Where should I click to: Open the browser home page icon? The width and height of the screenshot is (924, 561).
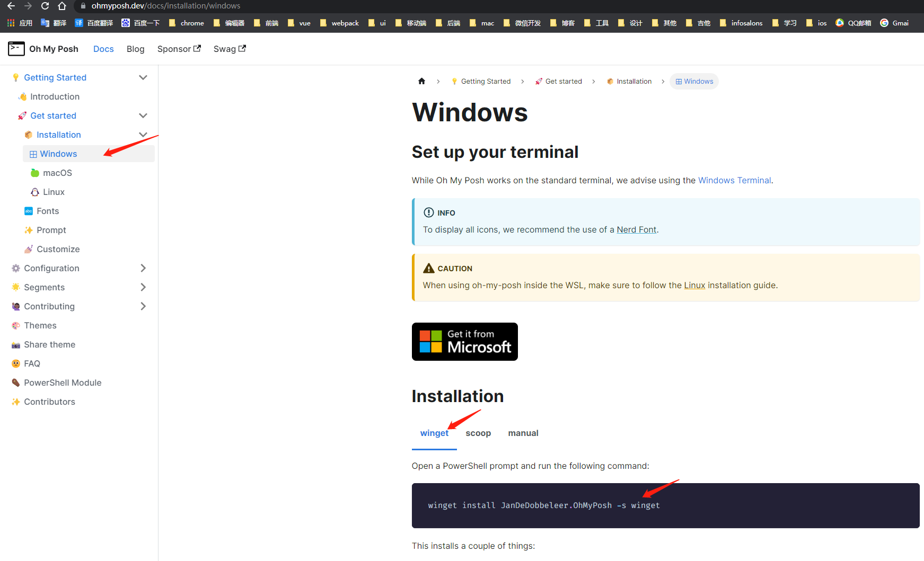pyautogui.click(x=62, y=6)
